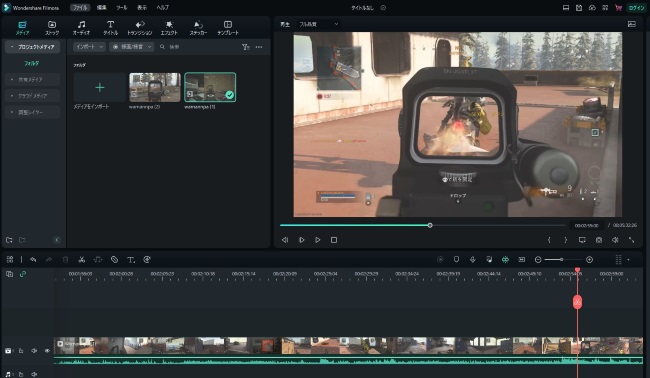Select the first gameplay clip thumbnail

click(155, 87)
